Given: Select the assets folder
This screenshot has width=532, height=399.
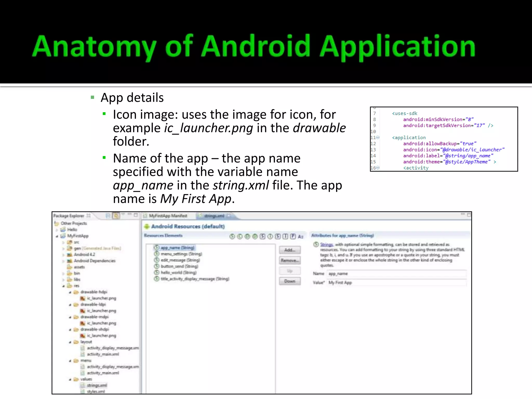Looking at the screenshot, I should (79, 267).
